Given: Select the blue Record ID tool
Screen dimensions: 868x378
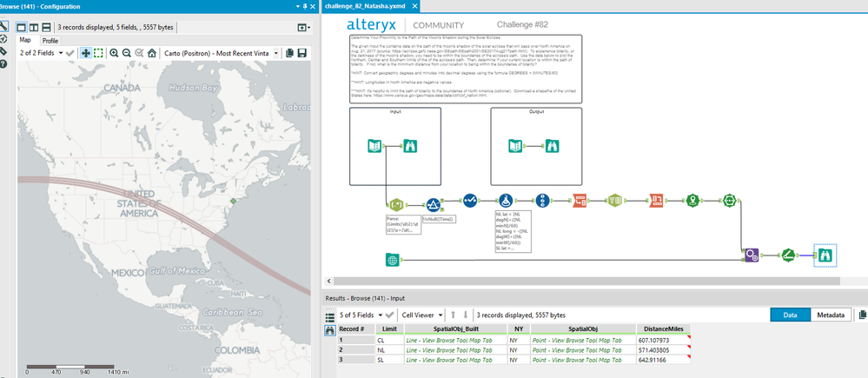Looking at the screenshot, I should pos(543,201).
